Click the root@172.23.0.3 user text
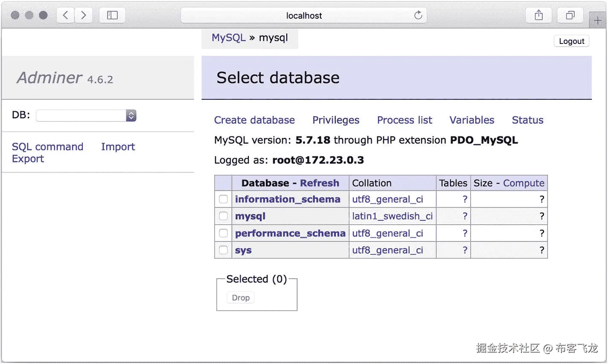The height and width of the screenshot is (364, 608). [x=318, y=160]
